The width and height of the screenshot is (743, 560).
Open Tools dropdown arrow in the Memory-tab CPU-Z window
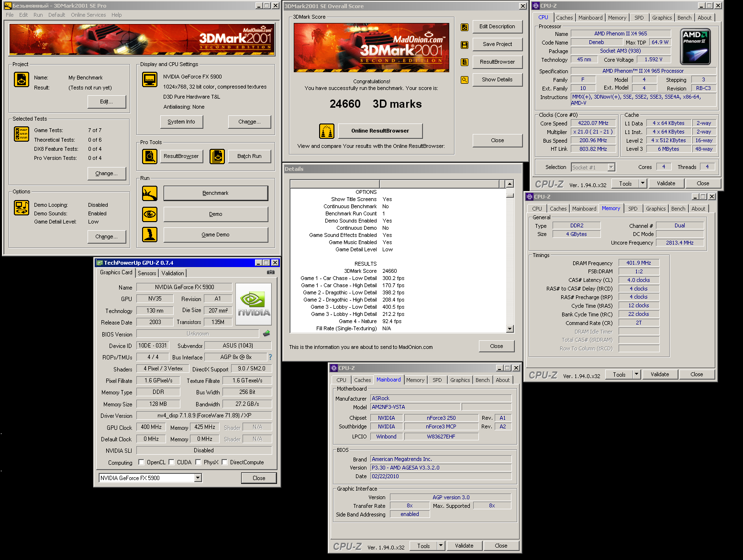pyautogui.click(x=636, y=374)
